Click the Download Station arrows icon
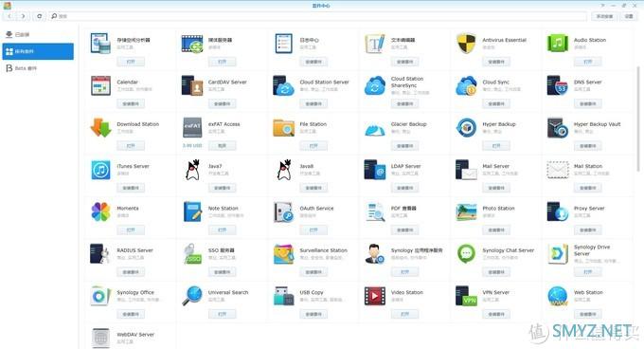 click(100, 127)
